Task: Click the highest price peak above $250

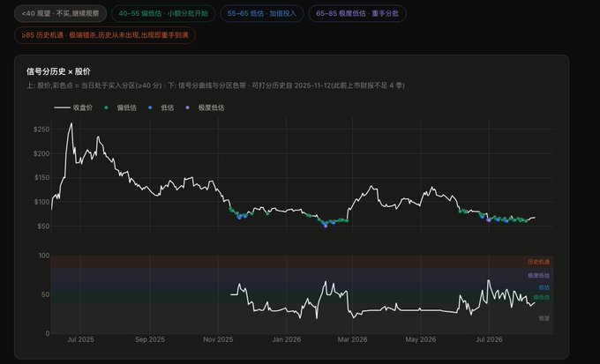Action: click(x=71, y=124)
